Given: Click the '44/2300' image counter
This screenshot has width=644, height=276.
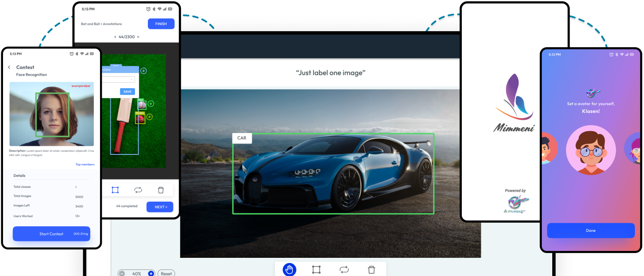Looking at the screenshot, I should (126, 37).
